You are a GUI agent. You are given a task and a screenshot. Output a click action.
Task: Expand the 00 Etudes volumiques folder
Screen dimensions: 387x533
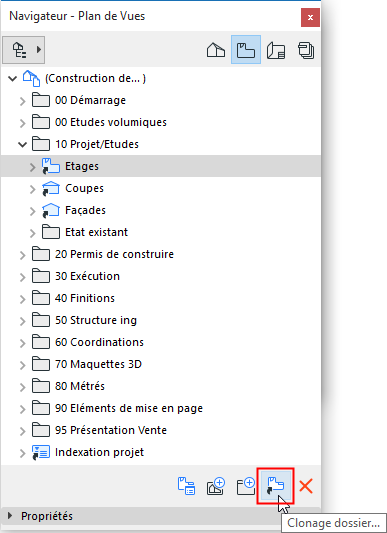pos(22,123)
